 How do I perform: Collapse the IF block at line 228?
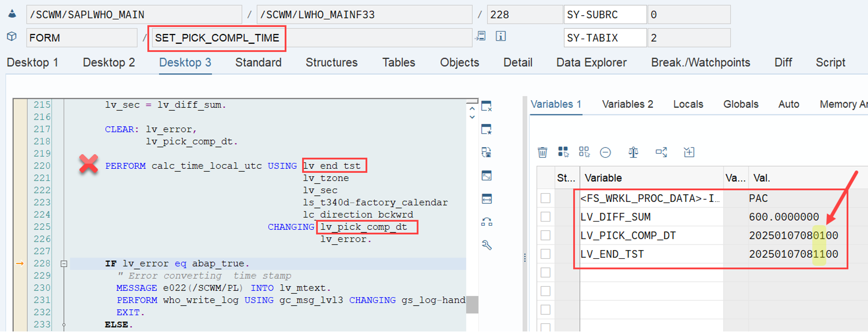[x=64, y=263]
